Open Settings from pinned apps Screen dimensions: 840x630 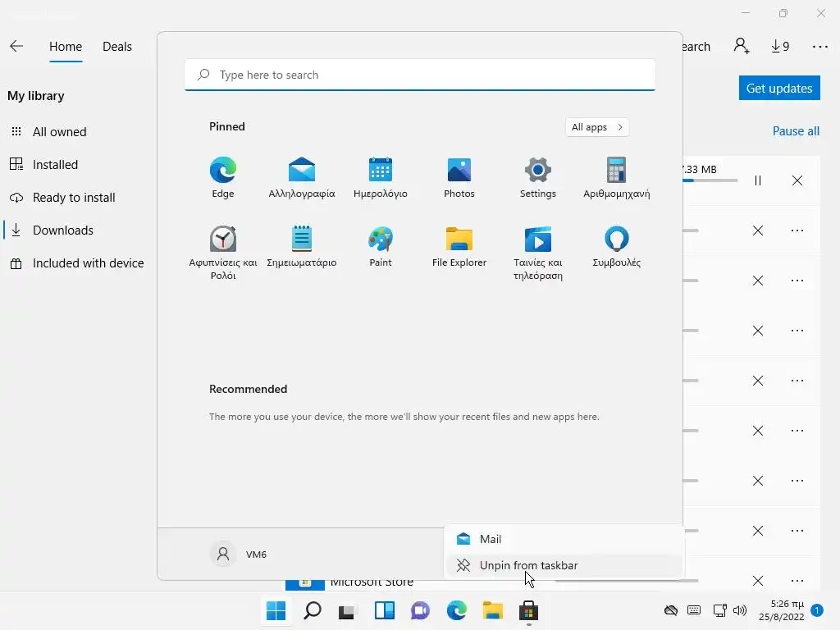[x=538, y=177]
